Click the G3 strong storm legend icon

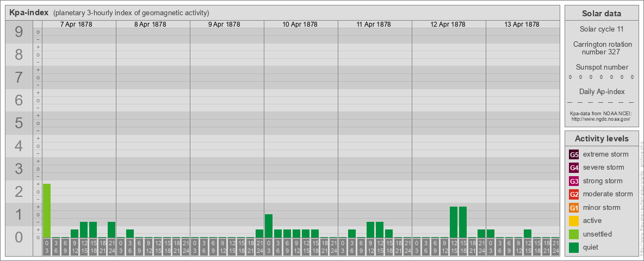[574, 181]
